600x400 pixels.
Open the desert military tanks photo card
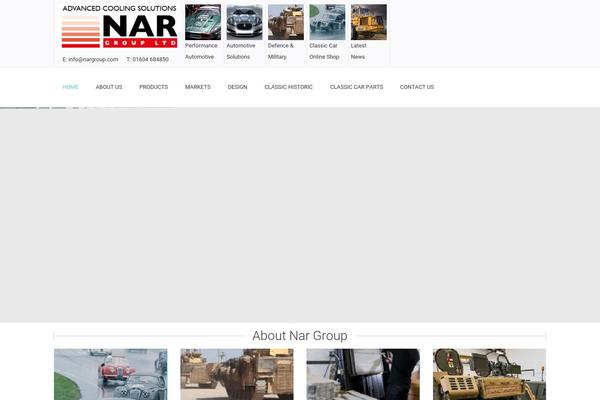(237, 374)
